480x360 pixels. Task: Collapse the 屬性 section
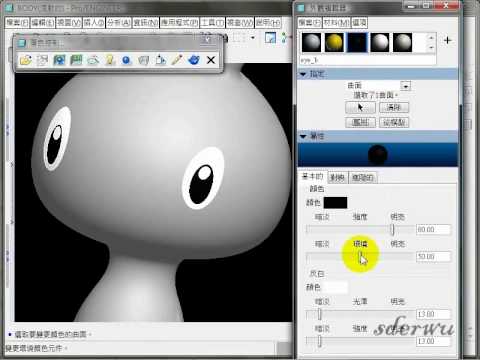click(x=303, y=136)
